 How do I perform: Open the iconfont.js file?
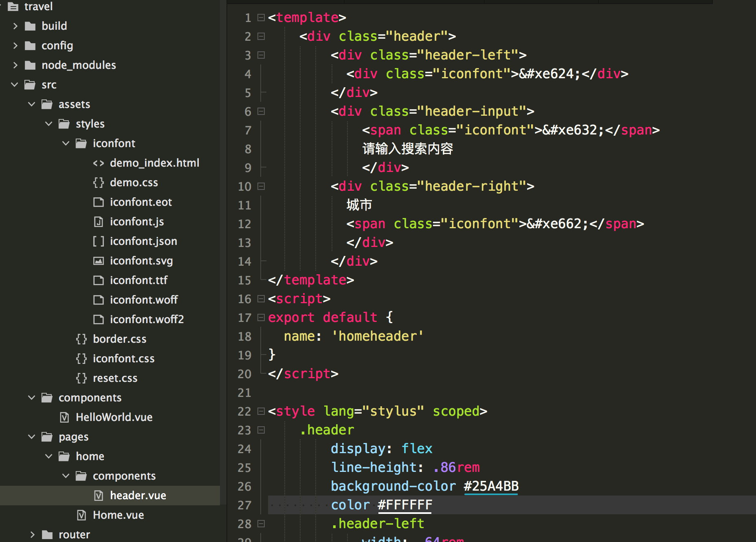point(137,222)
